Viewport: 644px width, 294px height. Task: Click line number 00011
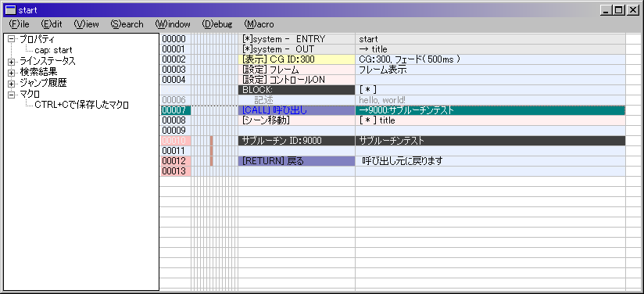pyautogui.click(x=174, y=151)
